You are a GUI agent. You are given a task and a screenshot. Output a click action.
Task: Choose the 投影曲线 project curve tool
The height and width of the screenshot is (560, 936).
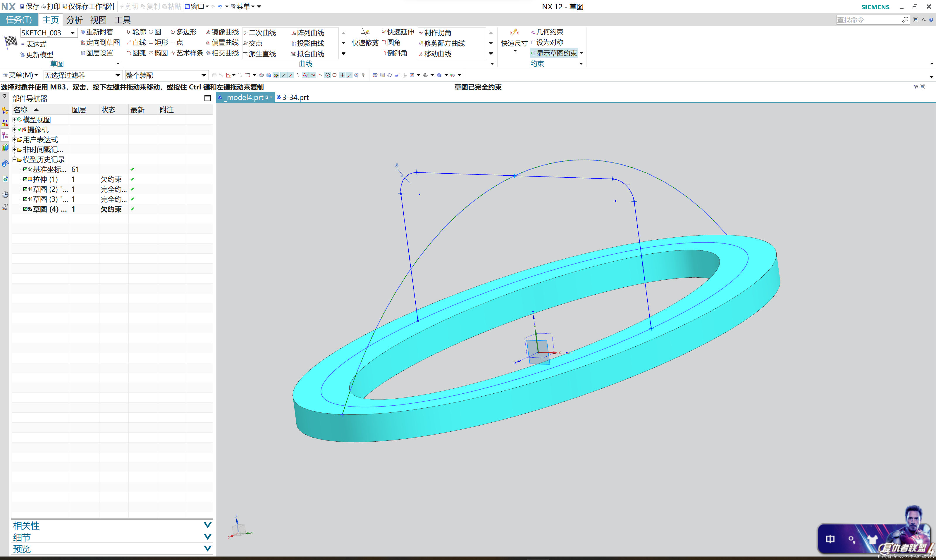click(308, 43)
